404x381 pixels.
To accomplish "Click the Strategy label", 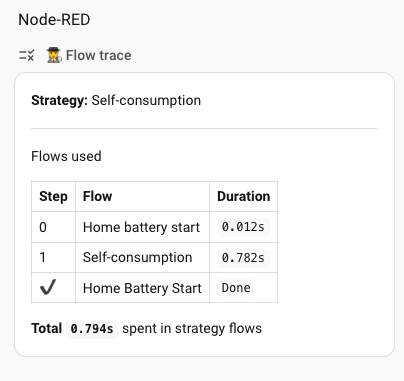I will (x=59, y=100).
